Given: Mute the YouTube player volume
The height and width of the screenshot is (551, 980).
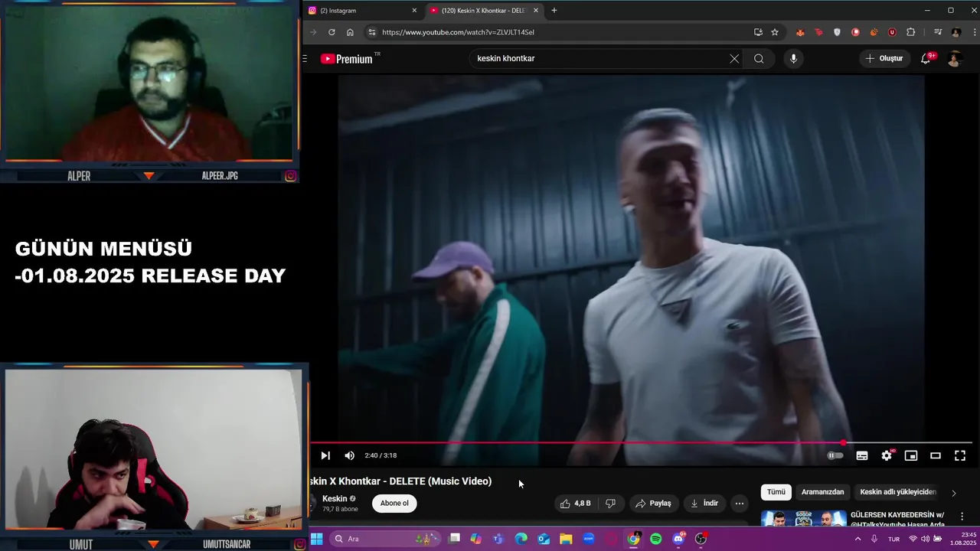Looking at the screenshot, I should click(349, 455).
